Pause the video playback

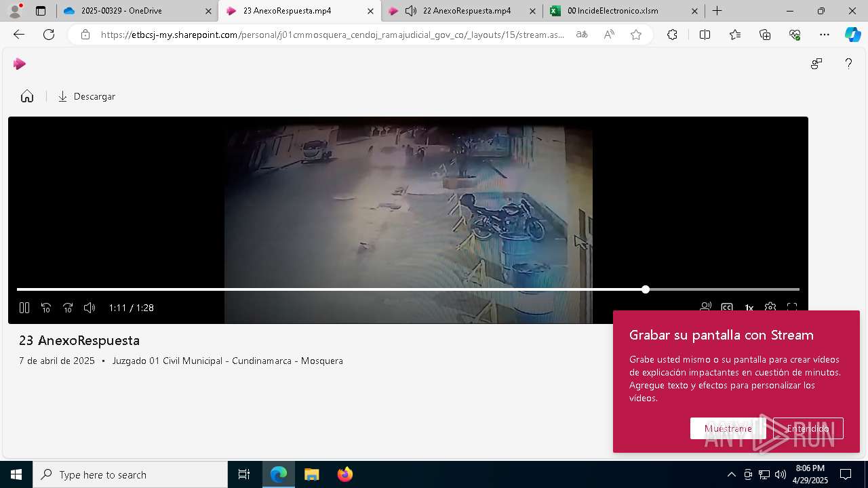pyautogui.click(x=24, y=308)
